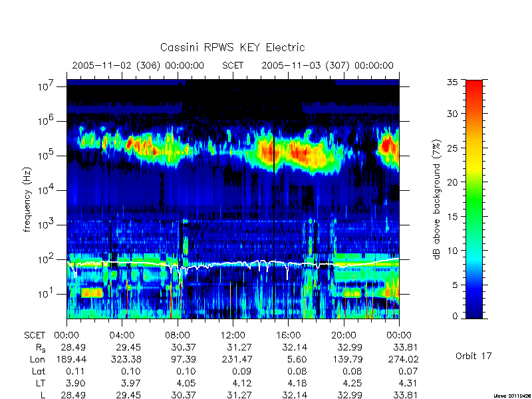This screenshot has width=532, height=399.
Task: Click the 10 tick label on the color scale
Action: (452, 251)
